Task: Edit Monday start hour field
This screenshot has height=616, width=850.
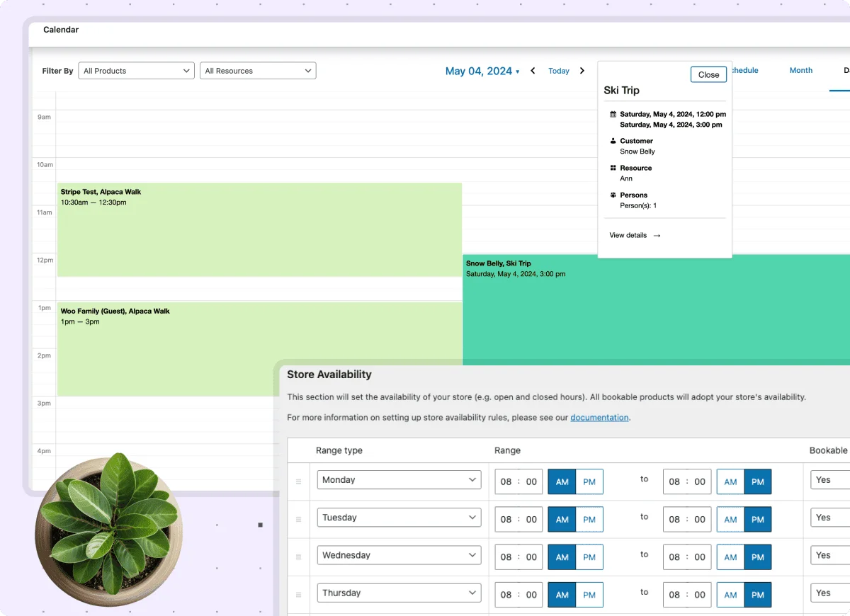Action: [506, 481]
